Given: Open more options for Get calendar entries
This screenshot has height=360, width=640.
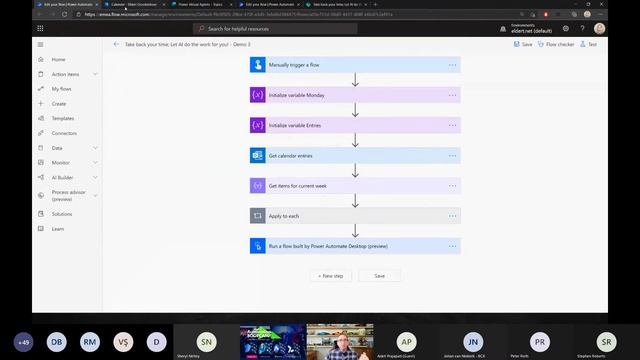Looking at the screenshot, I should 452,156.
